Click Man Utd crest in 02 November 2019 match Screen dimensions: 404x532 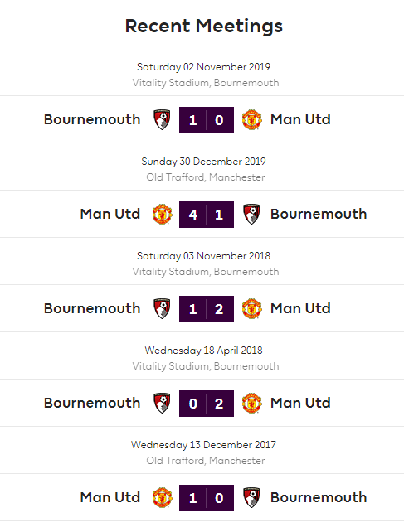pos(252,120)
